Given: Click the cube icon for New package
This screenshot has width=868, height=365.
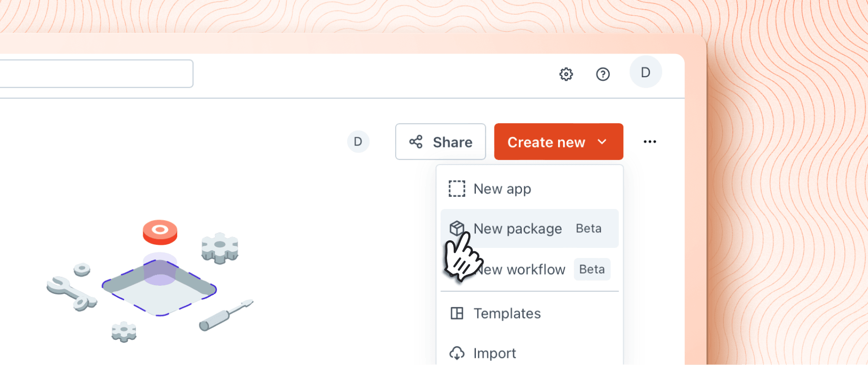Looking at the screenshot, I should (456, 228).
